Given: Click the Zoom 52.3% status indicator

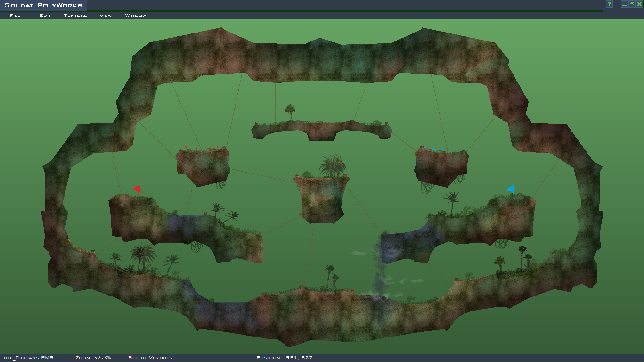Looking at the screenshot, I should click(x=93, y=358).
